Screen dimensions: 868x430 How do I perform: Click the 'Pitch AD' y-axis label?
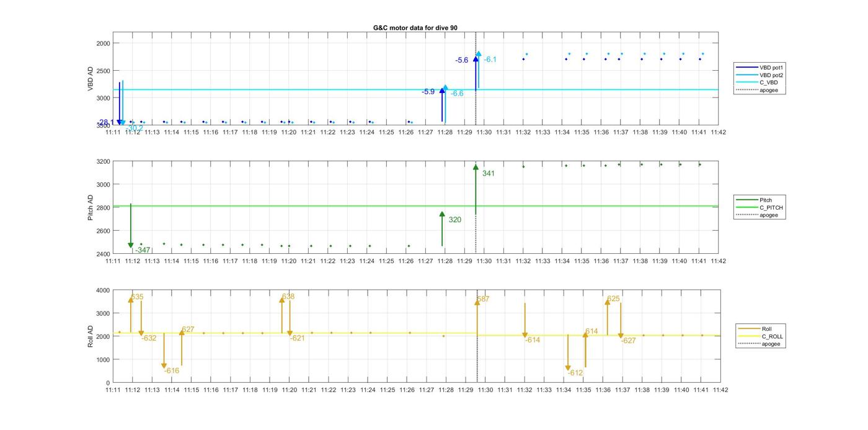pyautogui.click(x=91, y=207)
